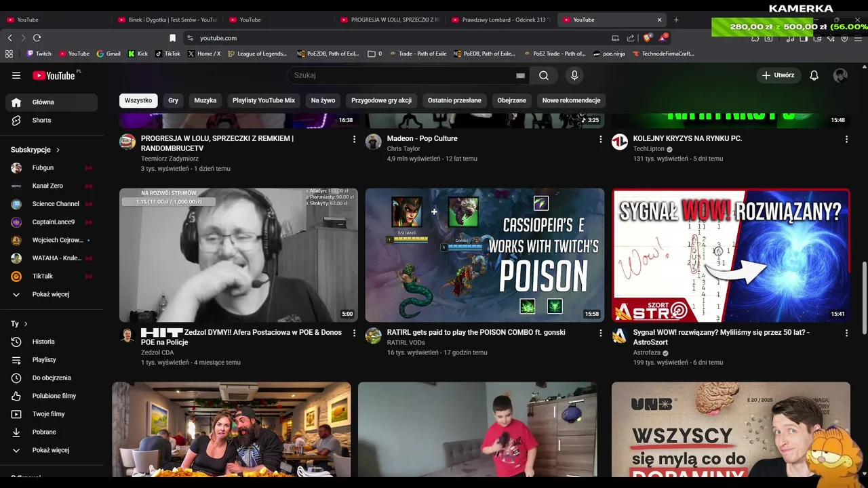This screenshot has height=488, width=868.
Task: Select the Gry filter chip
Action: click(173, 100)
